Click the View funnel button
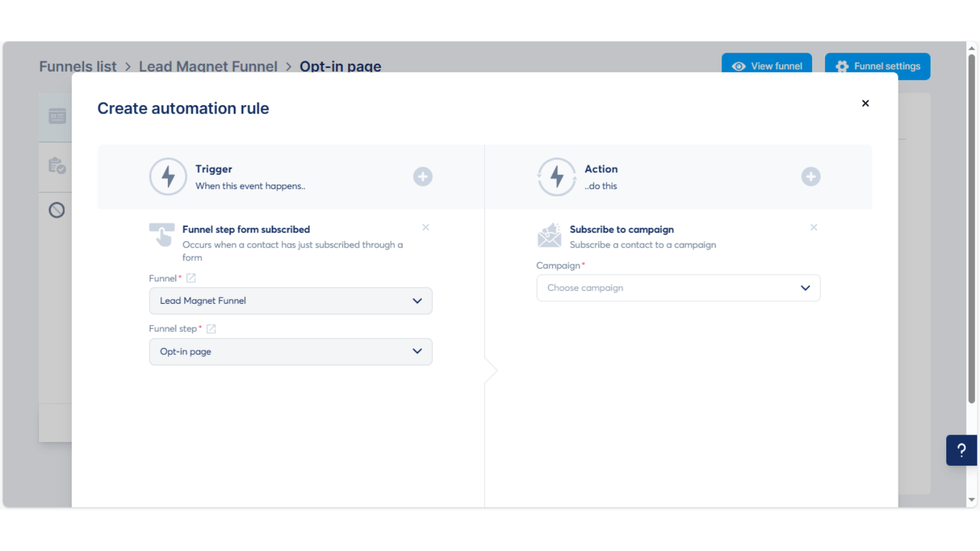The width and height of the screenshot is (980, 551). [766, 66]
